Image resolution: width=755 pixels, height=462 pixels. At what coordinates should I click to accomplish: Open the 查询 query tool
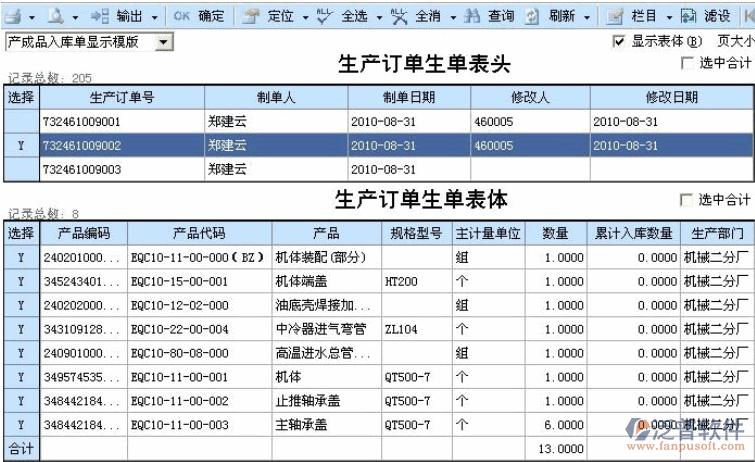coord(491,16)
